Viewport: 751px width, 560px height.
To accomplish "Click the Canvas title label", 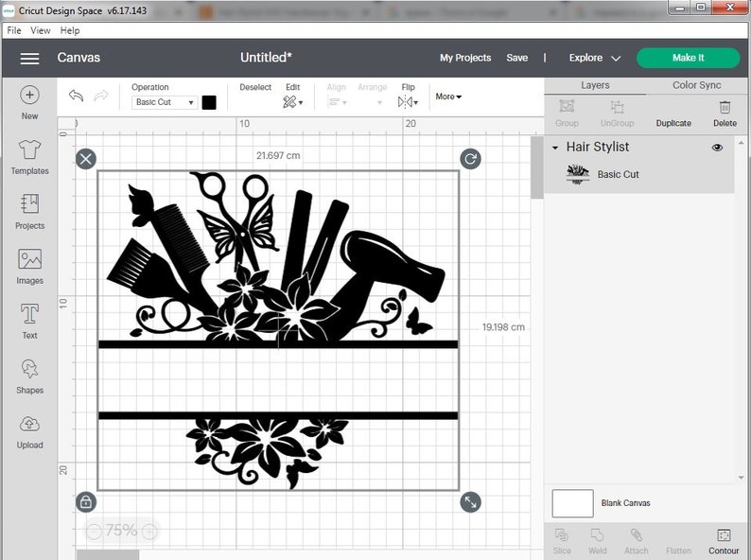I will (x=79, y=58).
